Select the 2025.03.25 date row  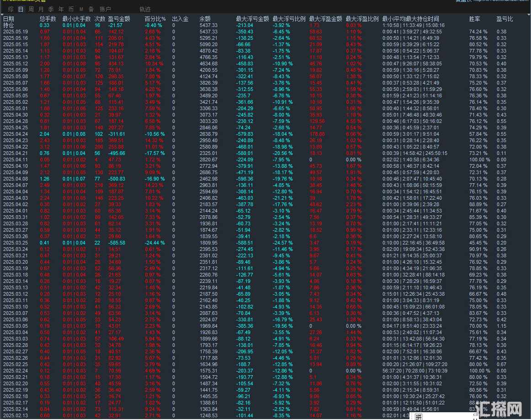[16, 243]
